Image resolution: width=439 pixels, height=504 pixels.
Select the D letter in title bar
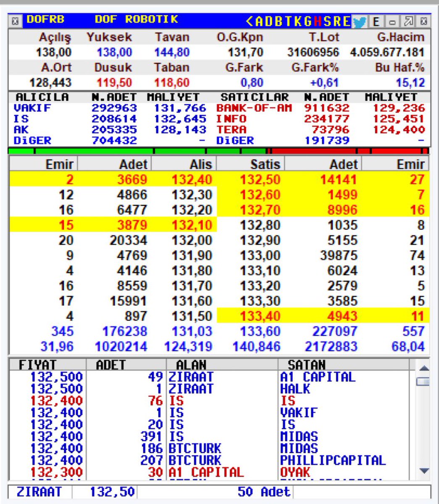click(x=269, y=21)
